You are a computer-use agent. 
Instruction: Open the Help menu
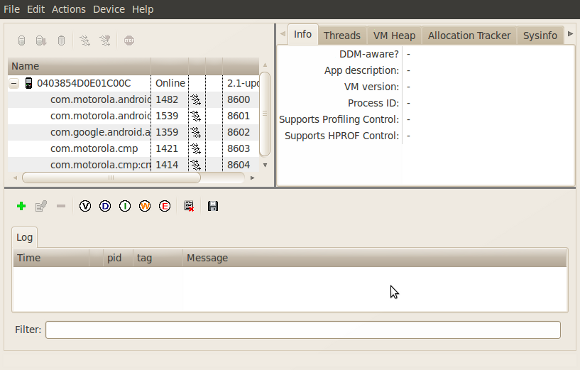point(143,9)
